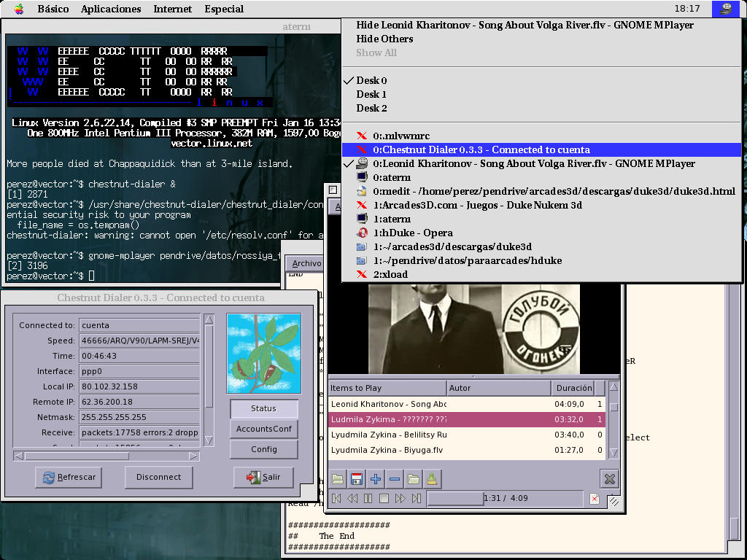Select 1:aterm window entry
Viewport: 747px width, 560px height.
541,219
